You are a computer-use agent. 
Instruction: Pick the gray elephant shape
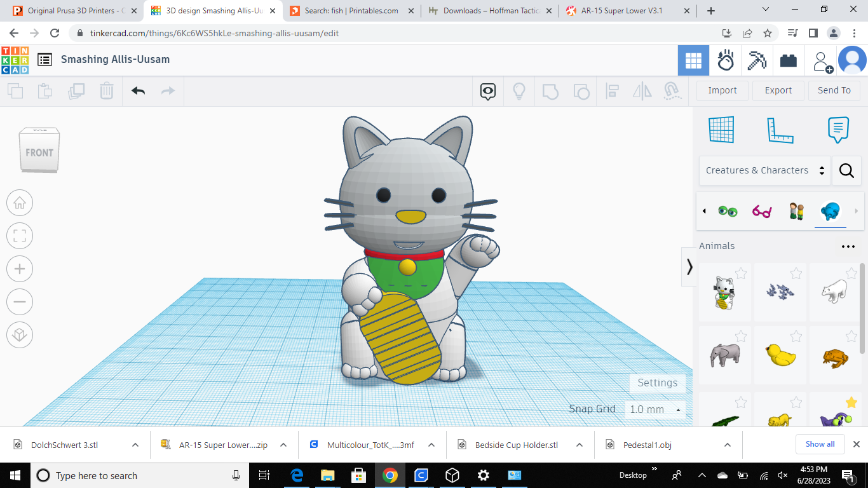(x=724, y=354)
